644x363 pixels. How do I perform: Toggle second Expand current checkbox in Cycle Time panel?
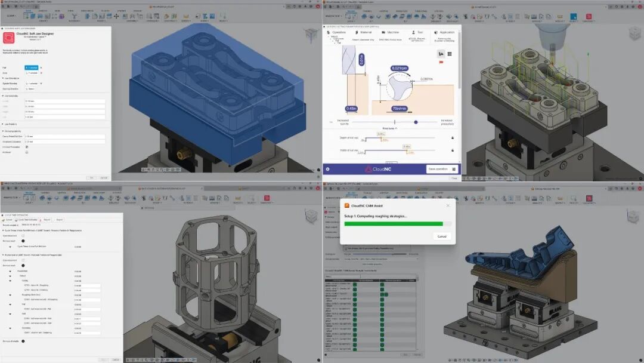coord(23,260)
